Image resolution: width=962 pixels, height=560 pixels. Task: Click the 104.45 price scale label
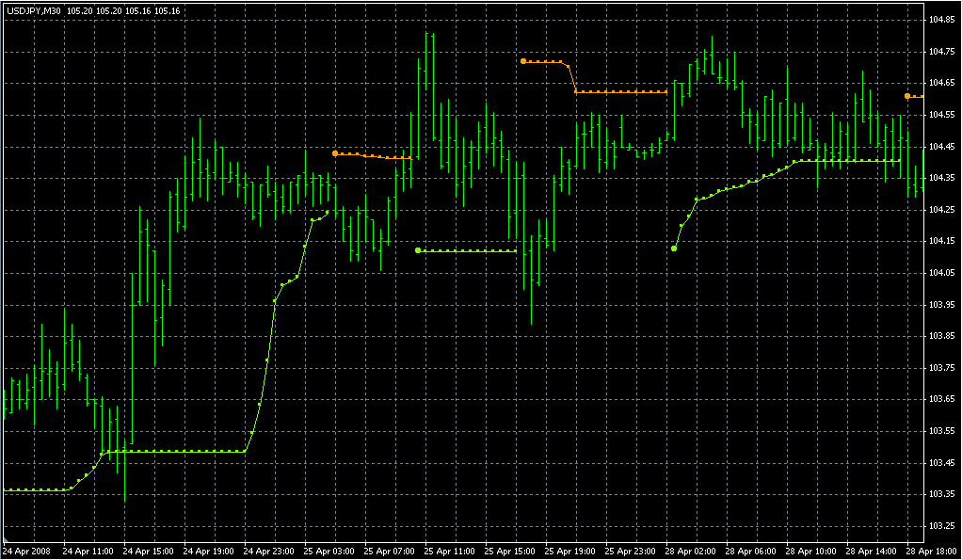click(942, 147)
